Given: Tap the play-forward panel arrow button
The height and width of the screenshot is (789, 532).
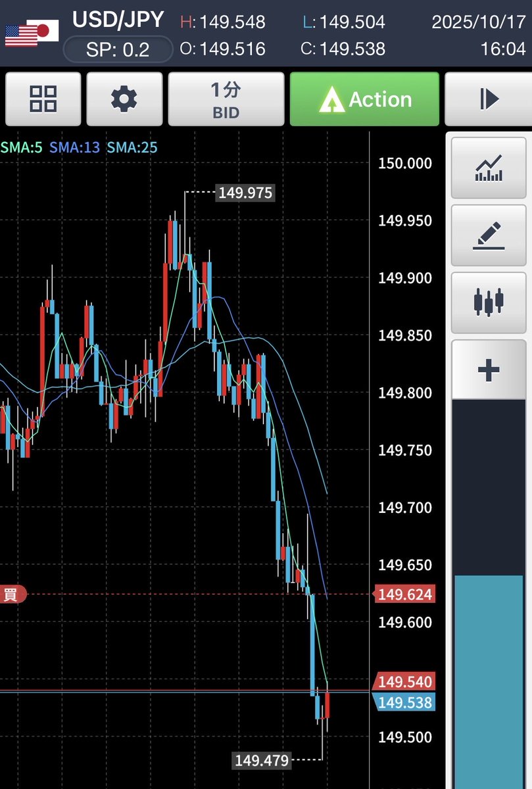Looking at the screenshot, I should [489, 99].
